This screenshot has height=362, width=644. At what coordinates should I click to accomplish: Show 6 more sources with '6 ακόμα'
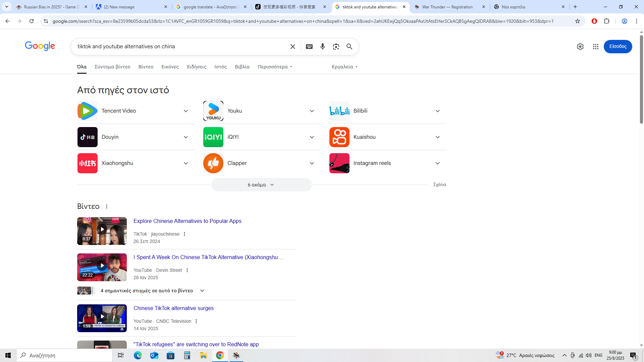point(261,185)
